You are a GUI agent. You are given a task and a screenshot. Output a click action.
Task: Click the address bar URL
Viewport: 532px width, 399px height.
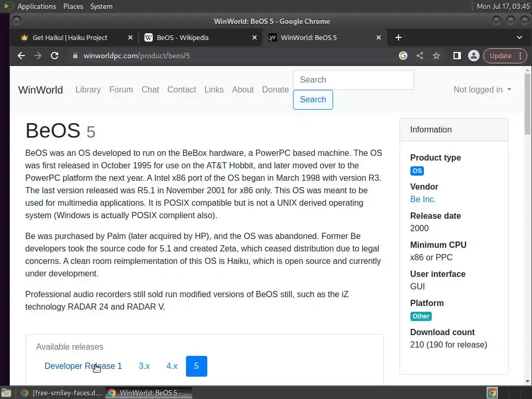click(x=137, y=56)
